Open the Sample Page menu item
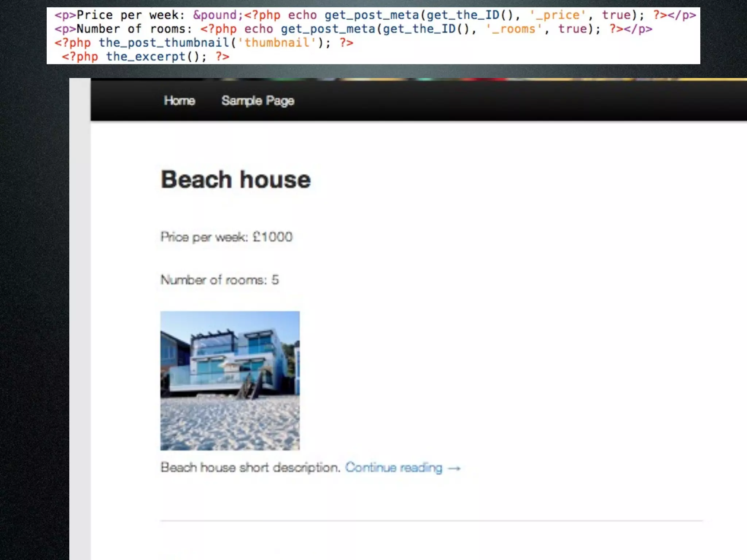This screenshot has width=747, height=560. click(258, 101)
